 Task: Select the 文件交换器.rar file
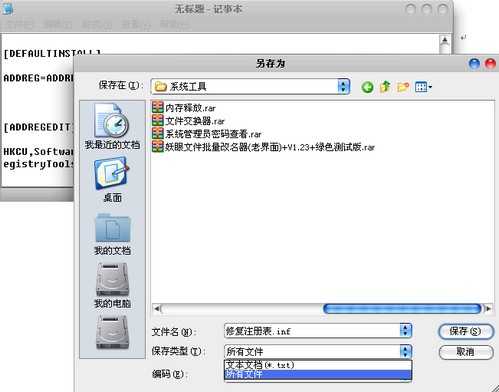[x=189, y=121]
